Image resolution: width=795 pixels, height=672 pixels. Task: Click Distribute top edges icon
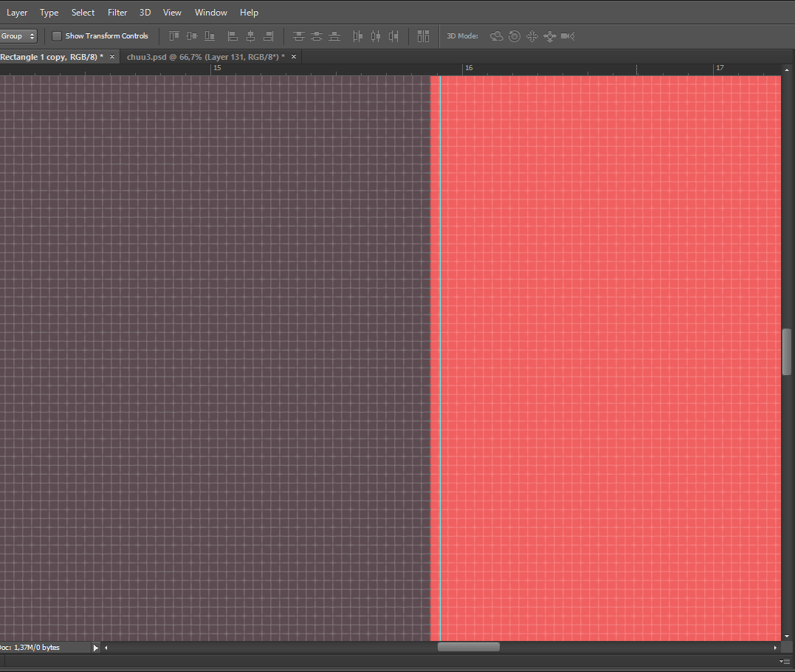[x=299, y=36]
